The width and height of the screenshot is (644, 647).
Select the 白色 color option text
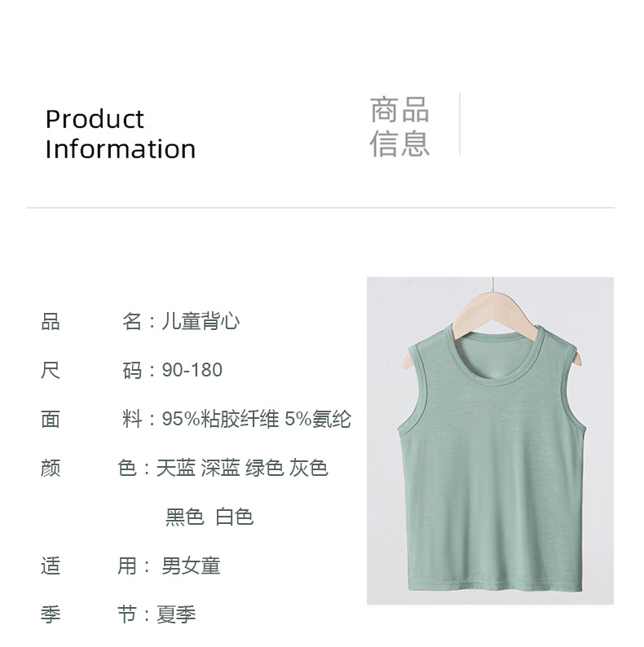point(234,517)
